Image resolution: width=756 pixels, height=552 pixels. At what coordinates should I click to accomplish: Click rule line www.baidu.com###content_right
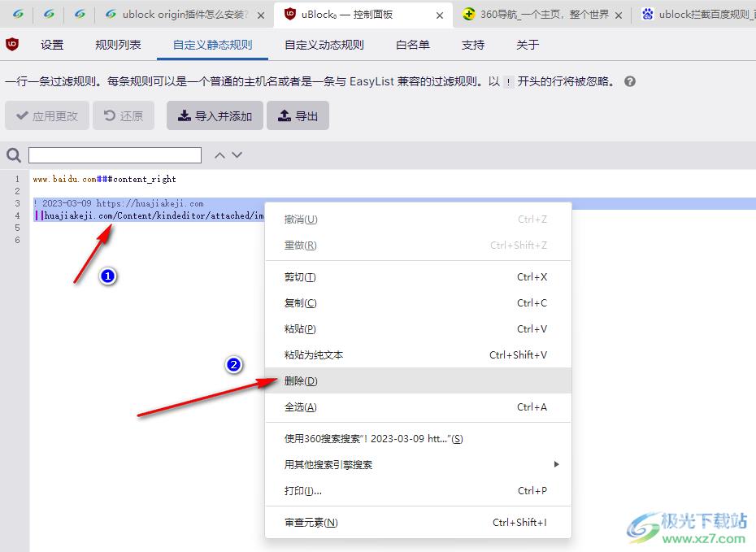click(105, 180)
